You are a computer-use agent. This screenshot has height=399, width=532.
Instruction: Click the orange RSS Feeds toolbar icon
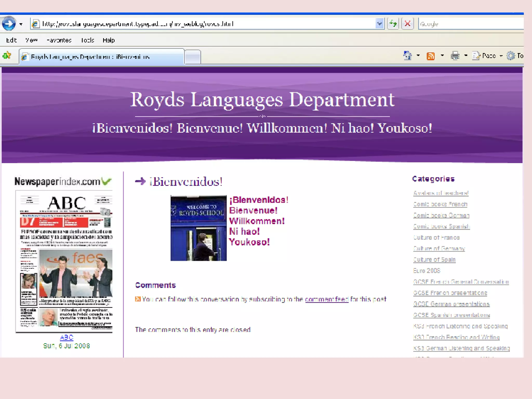click(x=430, y=56)
